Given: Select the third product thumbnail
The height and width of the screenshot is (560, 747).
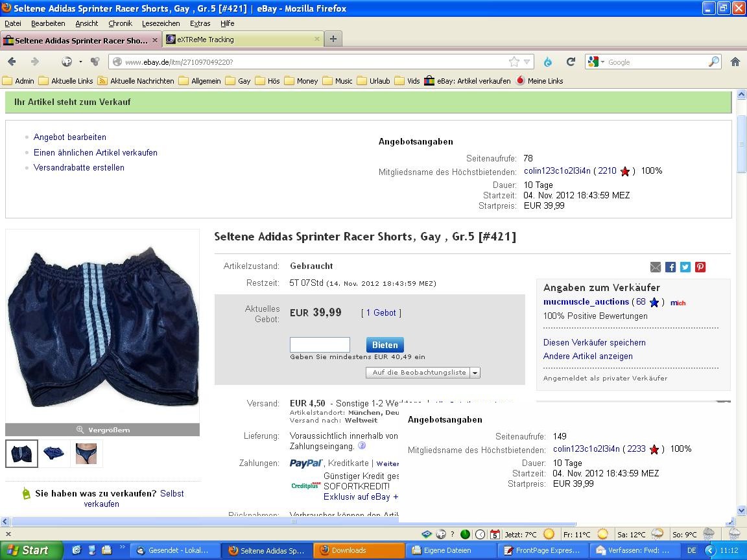Looking at the screenshot, I should (86, 453).
